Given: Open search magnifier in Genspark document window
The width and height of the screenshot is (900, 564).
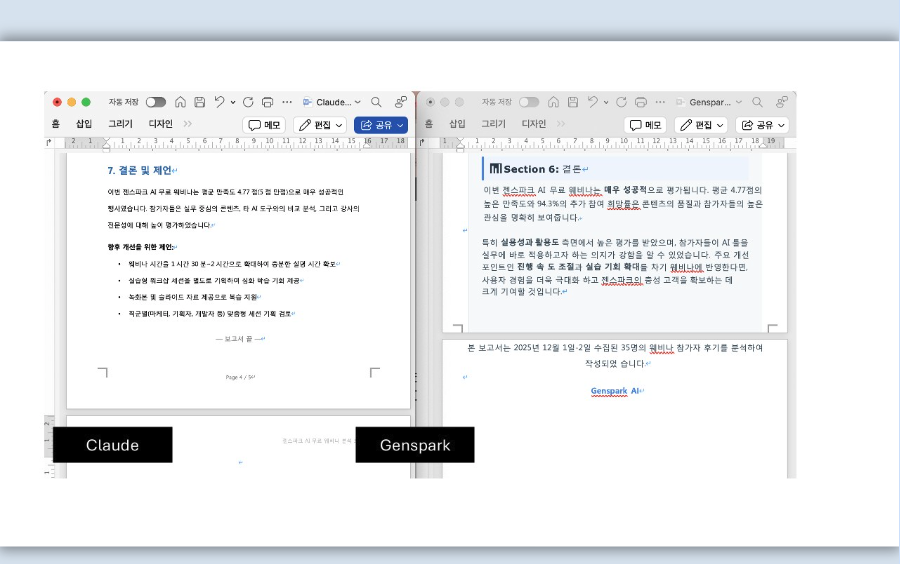Looking at the screenshot, I should (757, 102).
